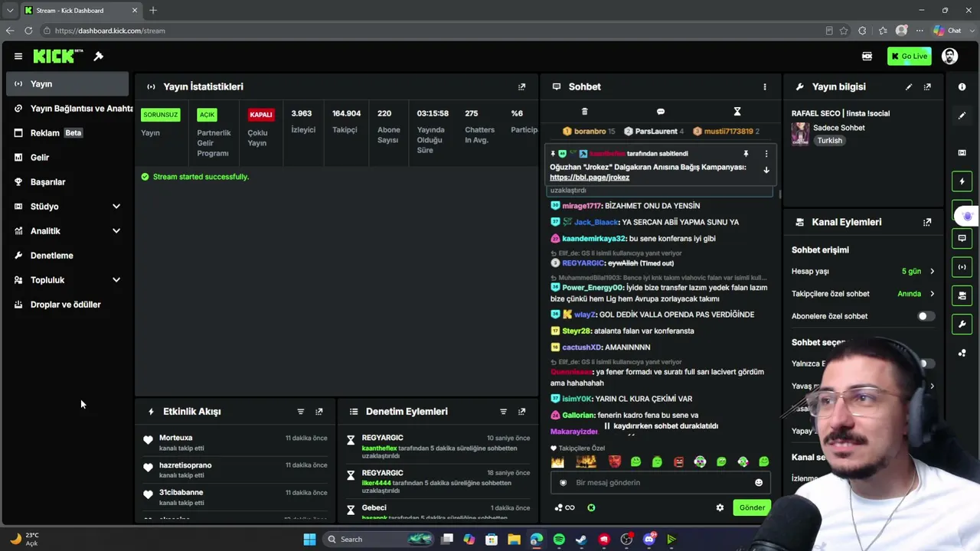Expand pinned message with down arrow

click(766, 170)
